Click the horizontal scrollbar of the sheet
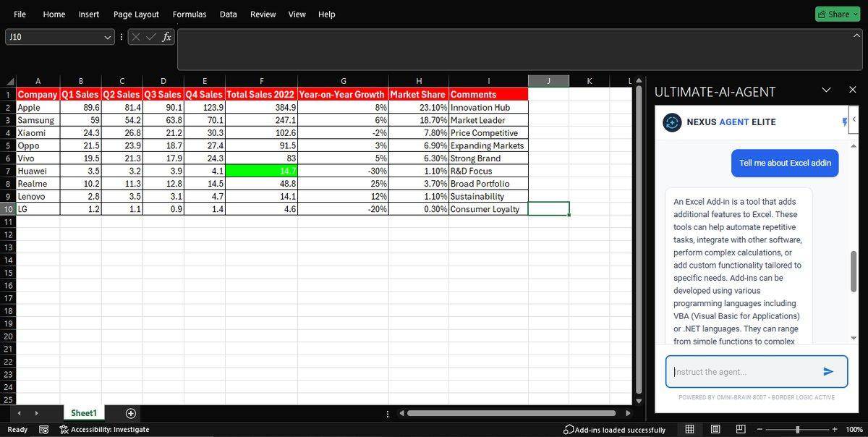The width and height of the screenshot is (868, 437). point(510,414)
